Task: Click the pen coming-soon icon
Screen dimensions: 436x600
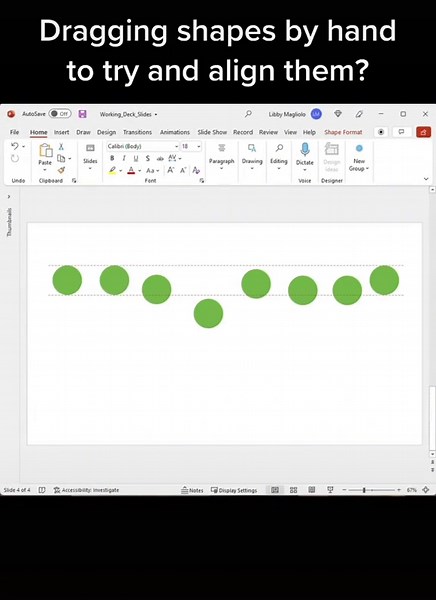Action: [x=359, y=114]
